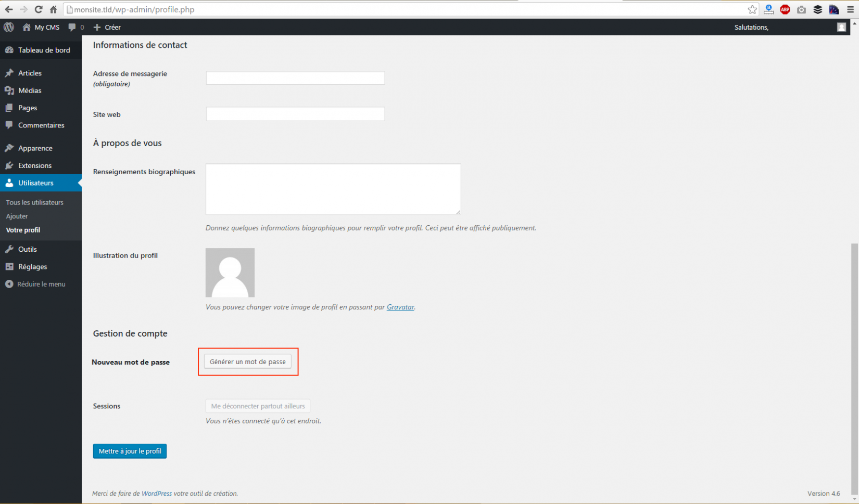
Task: Open the comments bubble icon in admin bar
Action: pyautogui.click(x=72, y=27)
